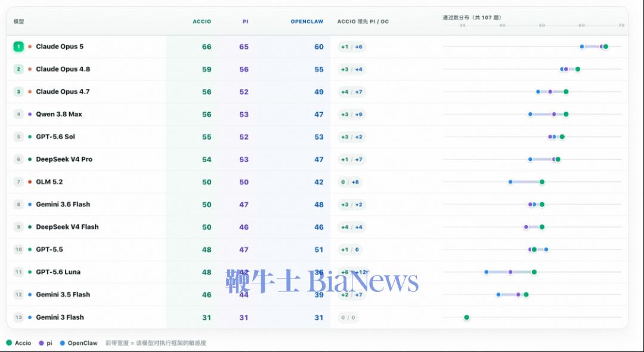Select the Claude Opus 4.7 model name

pos(63,92)
